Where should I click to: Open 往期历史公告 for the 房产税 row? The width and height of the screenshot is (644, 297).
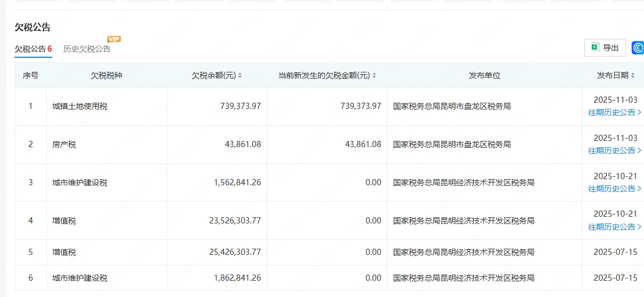614,150
